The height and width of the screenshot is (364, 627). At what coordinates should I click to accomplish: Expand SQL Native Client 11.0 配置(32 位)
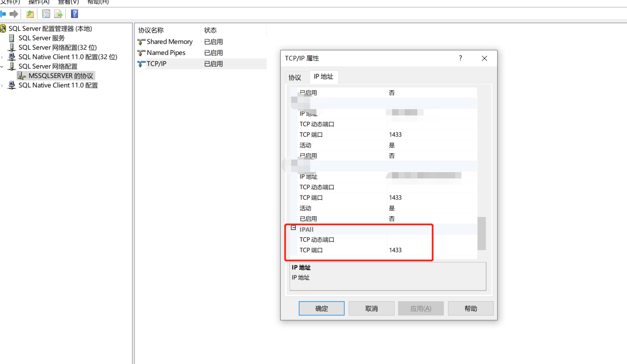point(3,57)
